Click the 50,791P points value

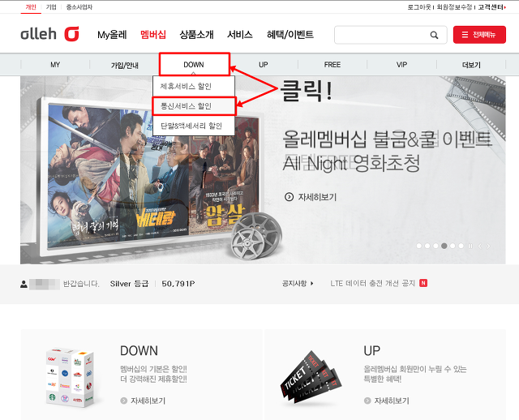pos(178,284)
